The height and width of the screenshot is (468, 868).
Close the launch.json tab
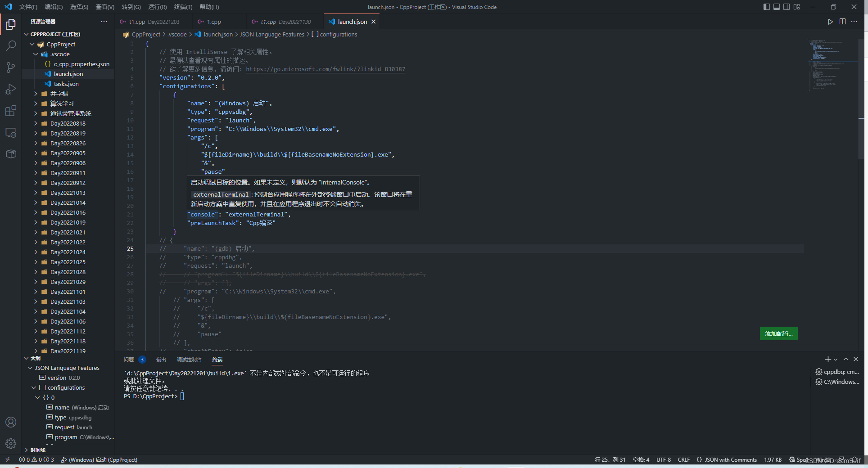pyautogui.click(x=373, y=22)
